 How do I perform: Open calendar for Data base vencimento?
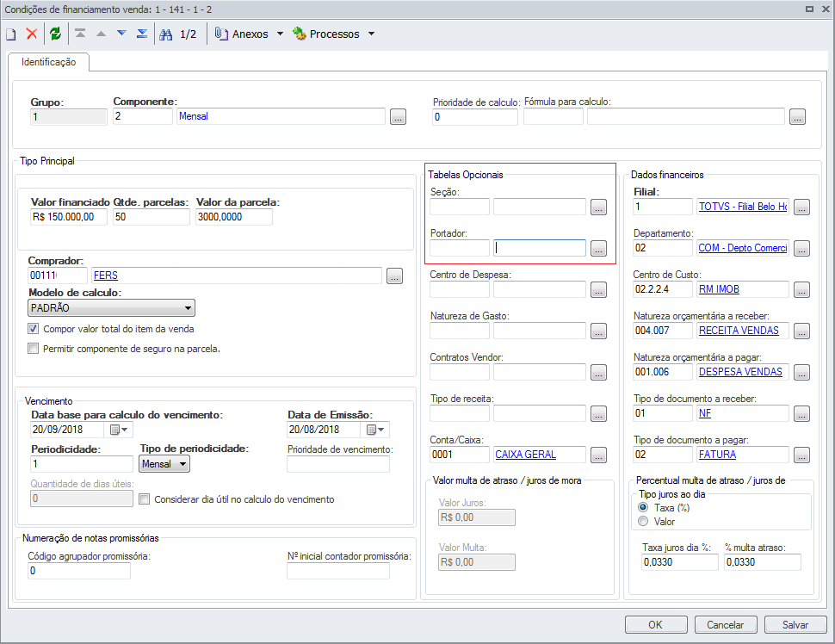[119, 430]
